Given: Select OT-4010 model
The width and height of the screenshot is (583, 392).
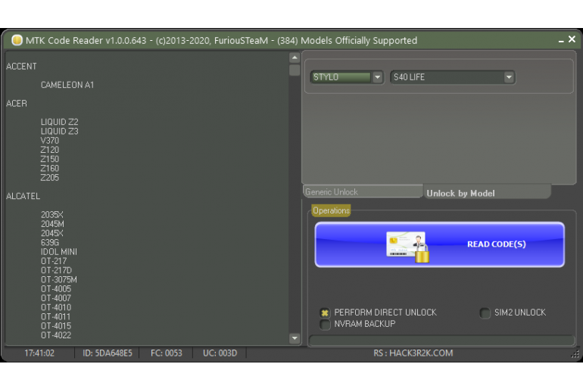Looking at the screenshot, I should click(x=56, y=308).
